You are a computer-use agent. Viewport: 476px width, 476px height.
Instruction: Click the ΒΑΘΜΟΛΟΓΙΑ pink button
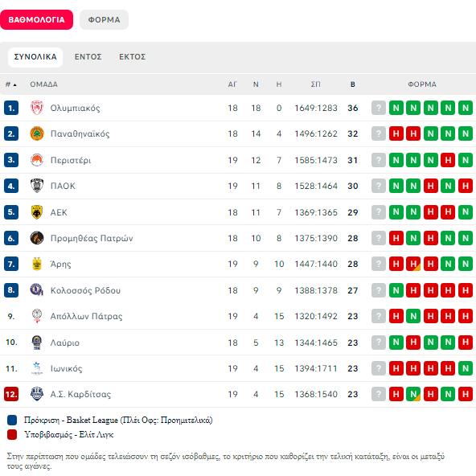(36, 20)
